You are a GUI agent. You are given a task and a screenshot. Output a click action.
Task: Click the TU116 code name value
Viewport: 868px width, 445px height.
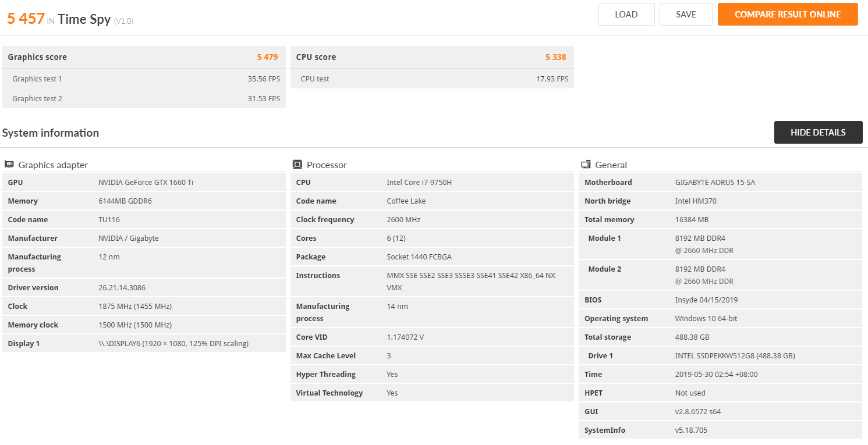point(110,219)
